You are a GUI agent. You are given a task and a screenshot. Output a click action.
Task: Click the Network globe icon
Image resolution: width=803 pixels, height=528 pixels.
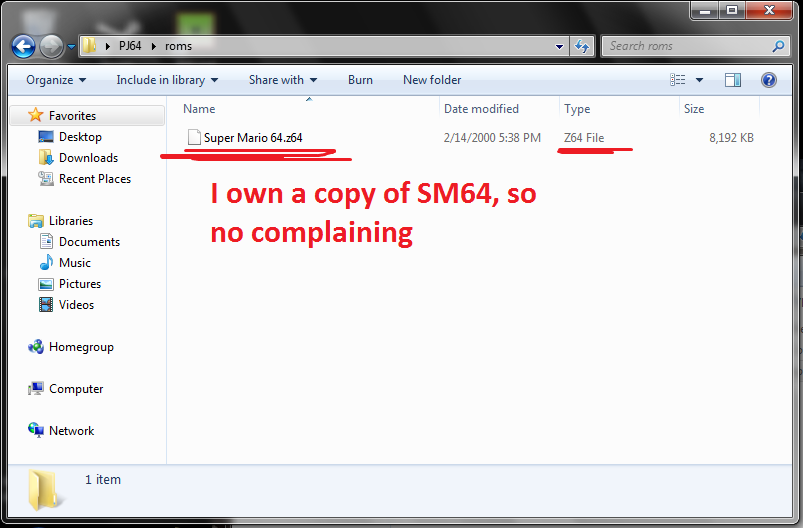pos(36,430)
